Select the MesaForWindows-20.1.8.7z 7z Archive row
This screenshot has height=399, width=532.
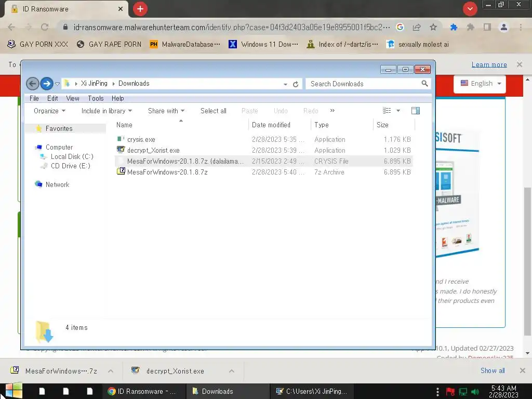coord(264,172)
